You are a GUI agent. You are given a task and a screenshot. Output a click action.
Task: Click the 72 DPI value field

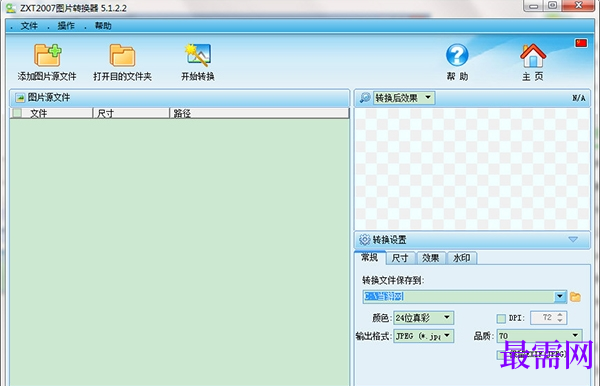[543, 318]
